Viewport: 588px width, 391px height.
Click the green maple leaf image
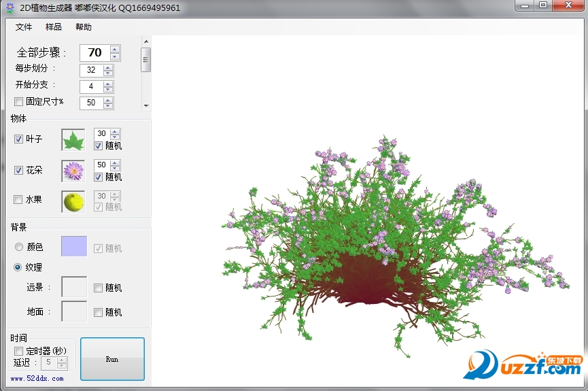click(73, 140)
